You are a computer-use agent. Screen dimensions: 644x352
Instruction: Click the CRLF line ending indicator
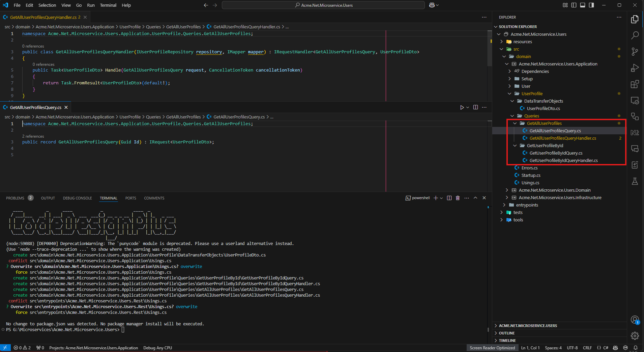[587, 348]
